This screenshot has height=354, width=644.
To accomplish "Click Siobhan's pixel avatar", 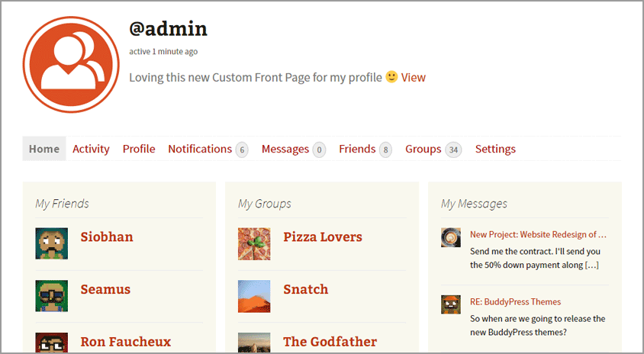I will point(51,243).
